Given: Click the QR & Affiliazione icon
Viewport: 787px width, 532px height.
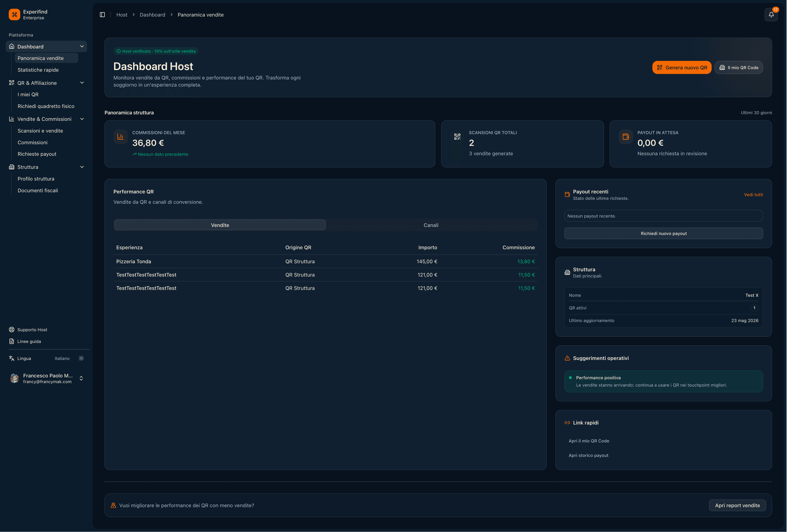Looking at the screenshot, I should coord(11,83).
